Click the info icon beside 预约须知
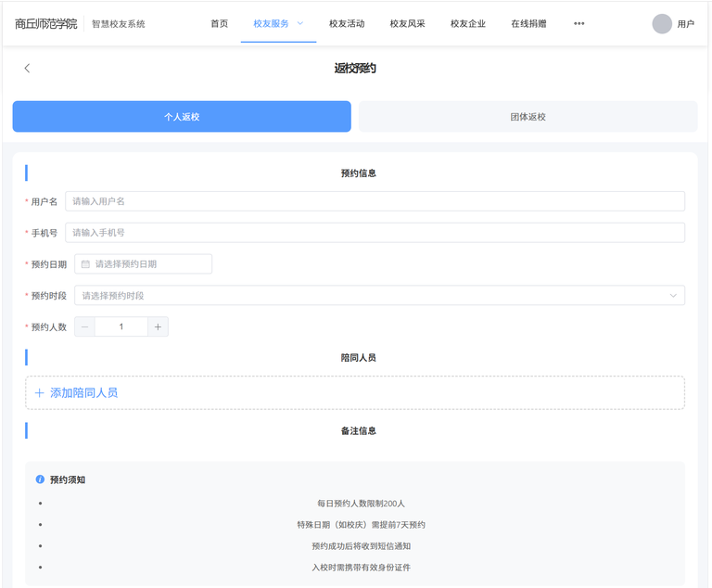712x588 pixels. click(40, 479)
